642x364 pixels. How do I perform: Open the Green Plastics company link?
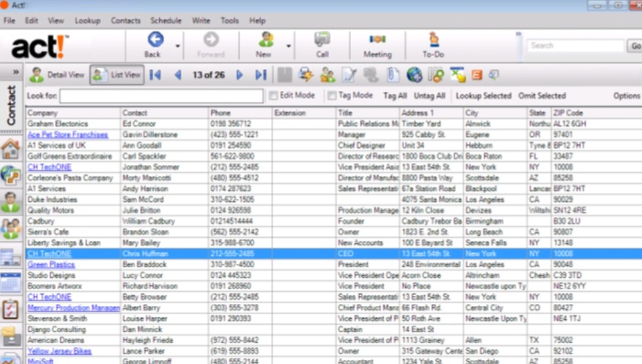(51, 264)
